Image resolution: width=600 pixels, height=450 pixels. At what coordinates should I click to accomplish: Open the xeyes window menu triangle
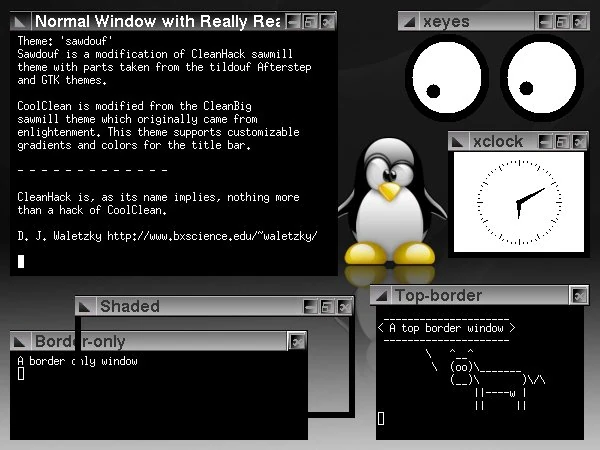[x=409, y=22]
